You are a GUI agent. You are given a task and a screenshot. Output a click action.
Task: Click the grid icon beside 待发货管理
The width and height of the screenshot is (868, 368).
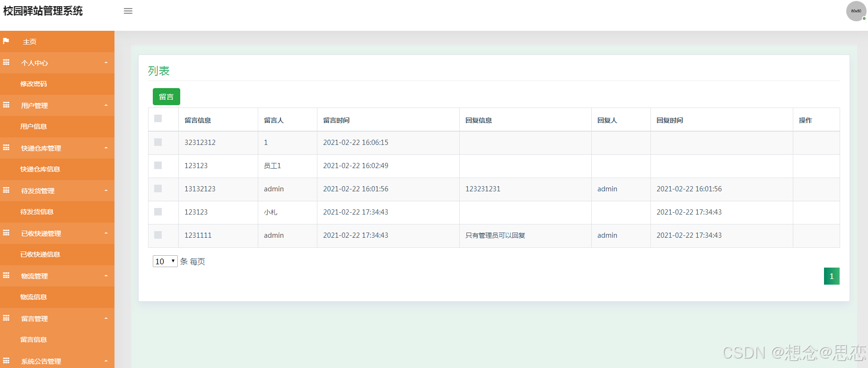tap(6, 190)
